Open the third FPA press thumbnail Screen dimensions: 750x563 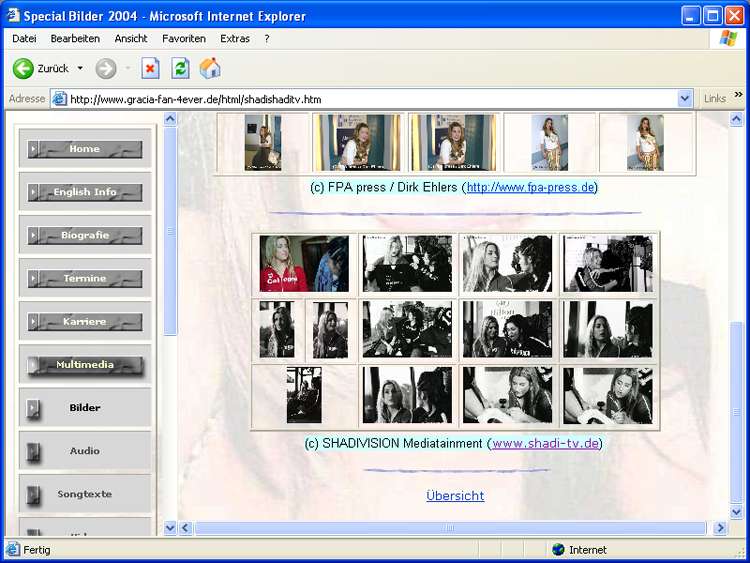pos(454,143)
